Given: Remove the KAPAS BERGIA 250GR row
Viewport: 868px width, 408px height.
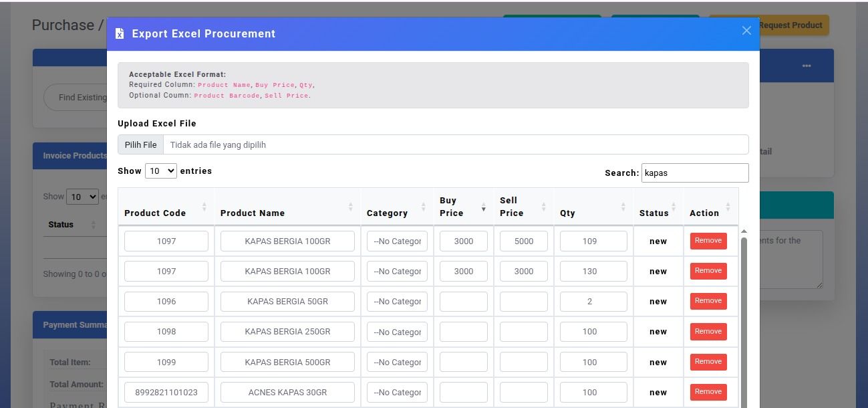Looking at the screenshot, I should click(x=708, y=332).
